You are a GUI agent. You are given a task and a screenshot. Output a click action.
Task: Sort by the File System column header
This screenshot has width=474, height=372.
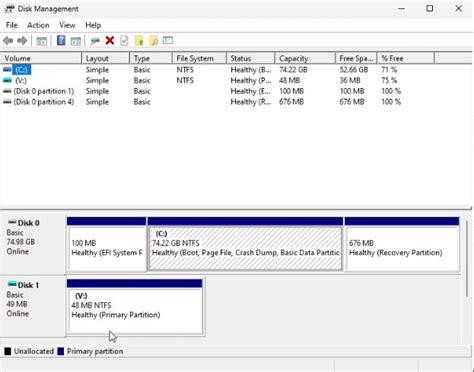click(x=199, y=58)
